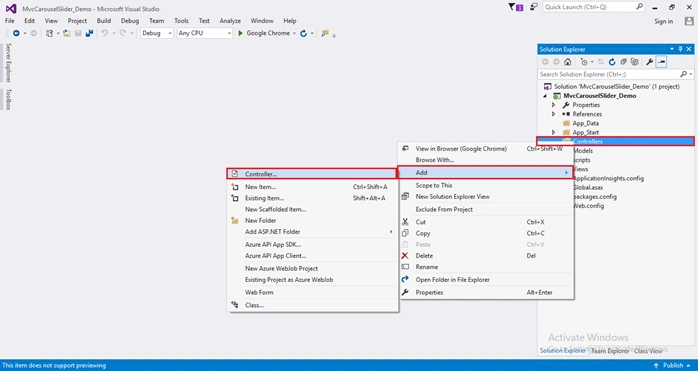Choose Add ASP.NET Folder submenu entry
This screenshot has width=698, height=371.
point(311,232)
